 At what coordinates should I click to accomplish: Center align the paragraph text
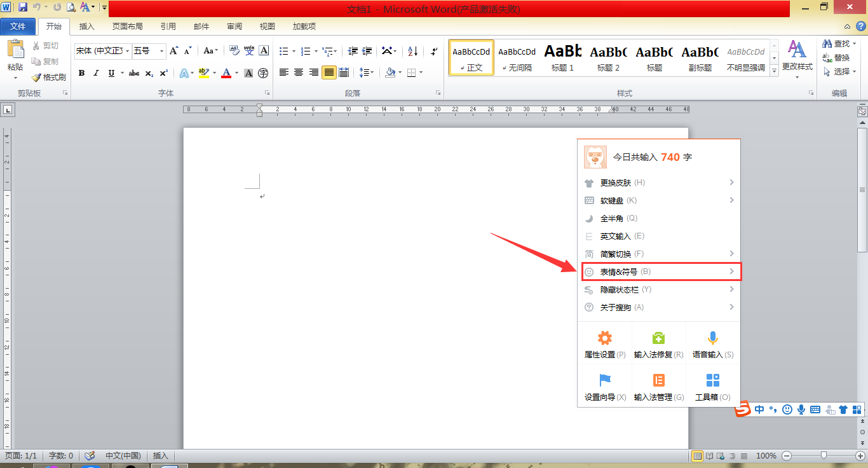[x=299, y=72]
